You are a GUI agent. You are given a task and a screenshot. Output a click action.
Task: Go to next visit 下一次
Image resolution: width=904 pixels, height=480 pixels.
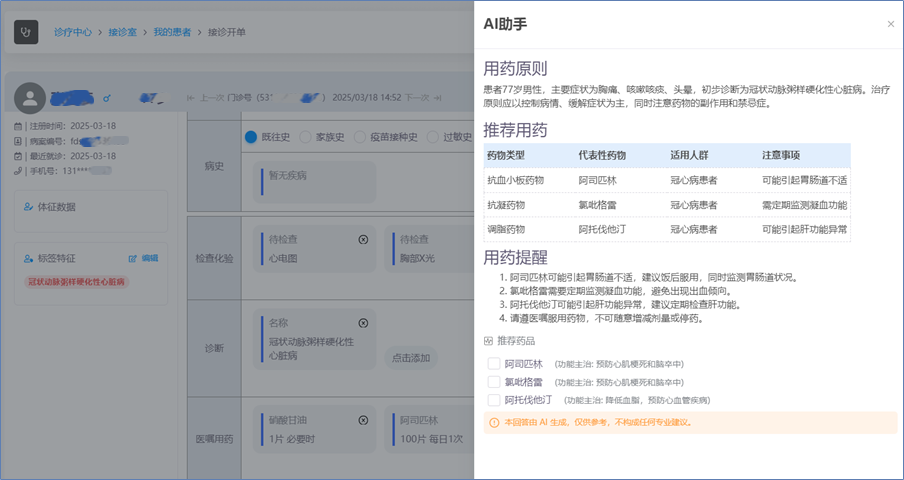click(416, 98)
